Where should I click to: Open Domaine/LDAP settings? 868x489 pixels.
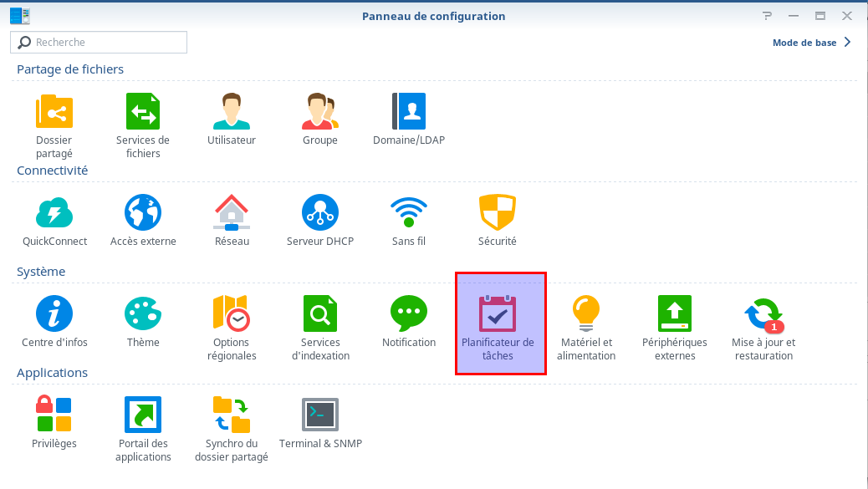409,111
